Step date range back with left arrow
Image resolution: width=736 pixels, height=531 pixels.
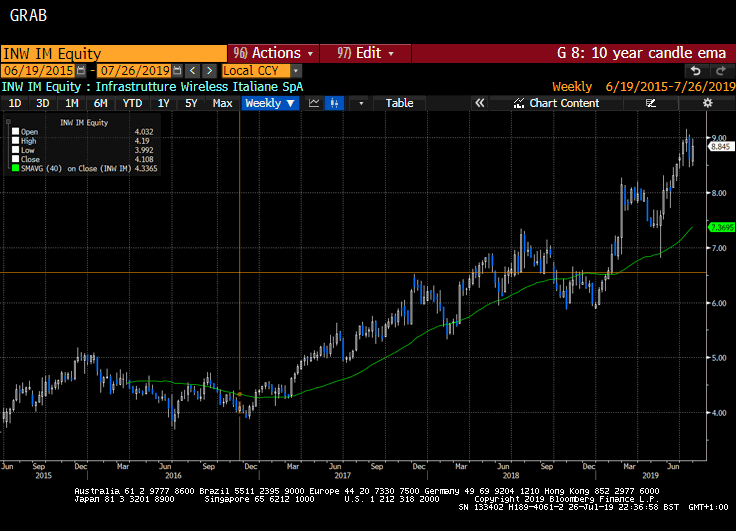coord(193,71)
